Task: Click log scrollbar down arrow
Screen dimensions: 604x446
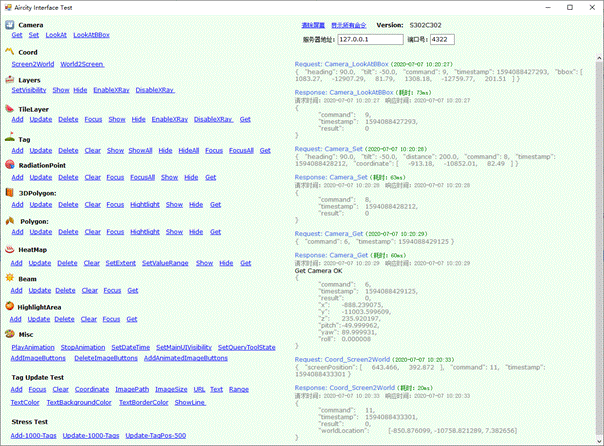Action: point(599,441)
